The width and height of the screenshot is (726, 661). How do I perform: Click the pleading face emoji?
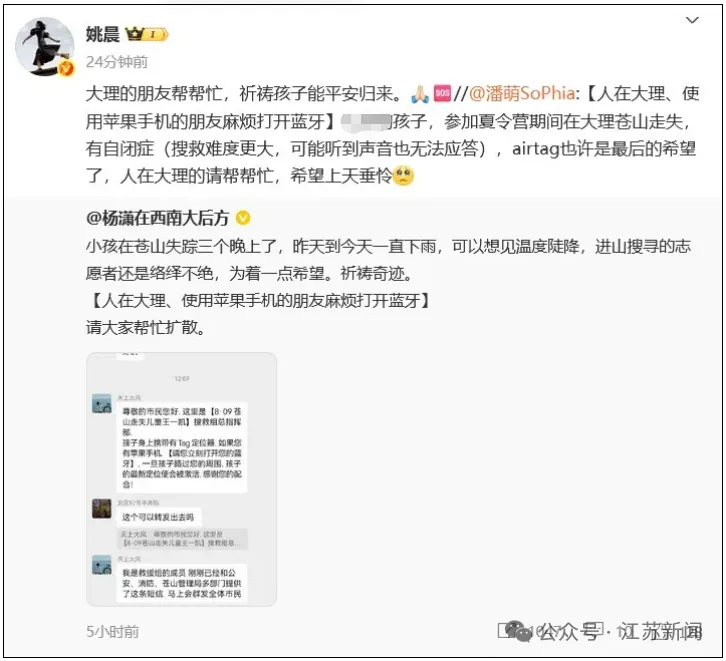(x=403, y=175)
